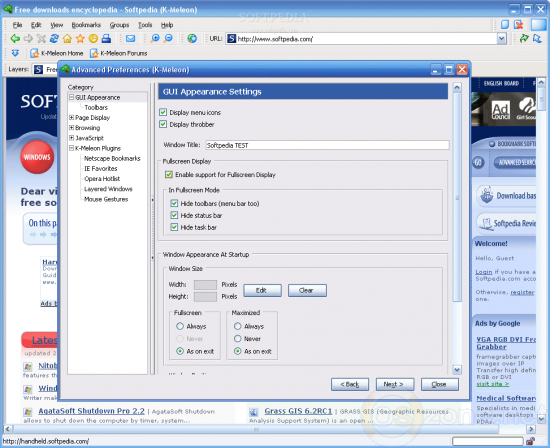Expand the JavaScript tree node
This screenshot has width=550, height=448.
pyautogui.click(x=72, y=138)
